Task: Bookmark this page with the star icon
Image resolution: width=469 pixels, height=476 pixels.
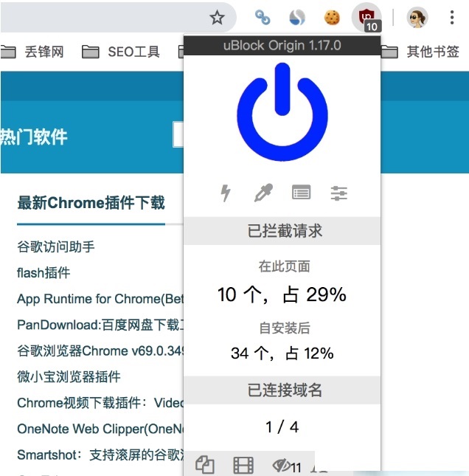Action: pos(218,17)
